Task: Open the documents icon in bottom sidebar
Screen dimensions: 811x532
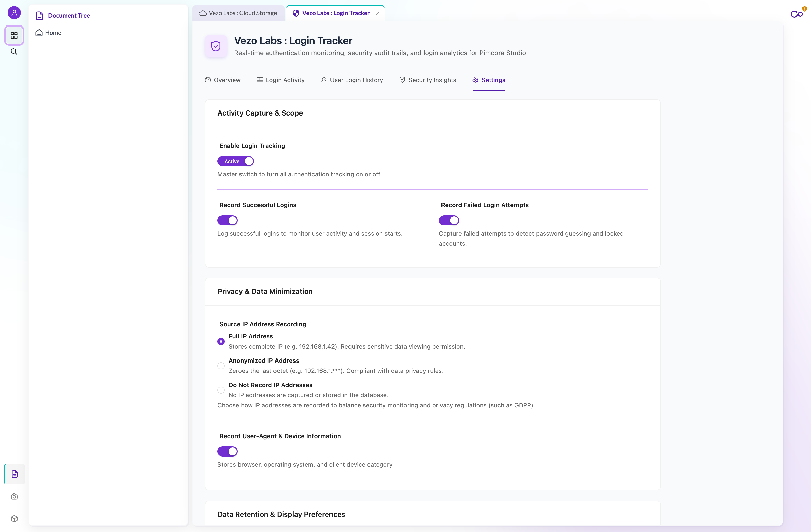Action: 14,474
